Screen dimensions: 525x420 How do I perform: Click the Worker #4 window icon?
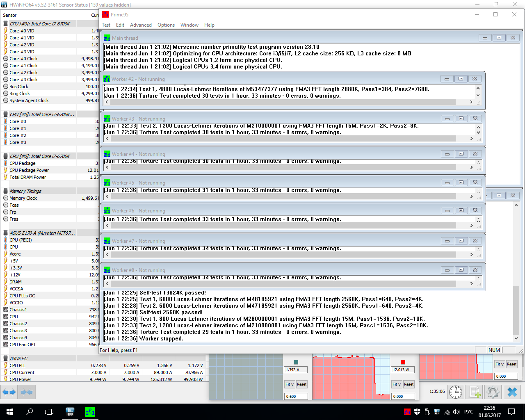click(x=107, y=154)
